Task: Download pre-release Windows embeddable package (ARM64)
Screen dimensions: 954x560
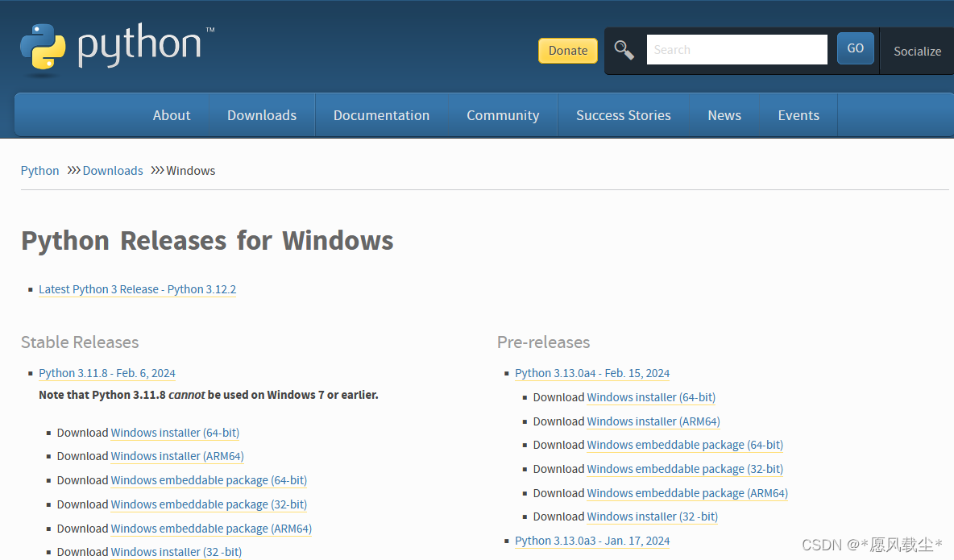Action: (687, 493)
